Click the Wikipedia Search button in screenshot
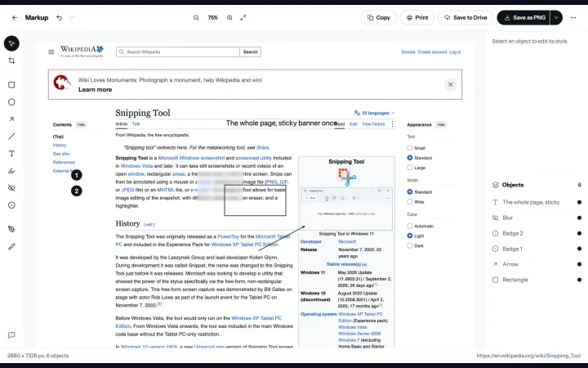The height and width of the screenshot is (368, 588). pyautogui.click(x=251, y=52)
